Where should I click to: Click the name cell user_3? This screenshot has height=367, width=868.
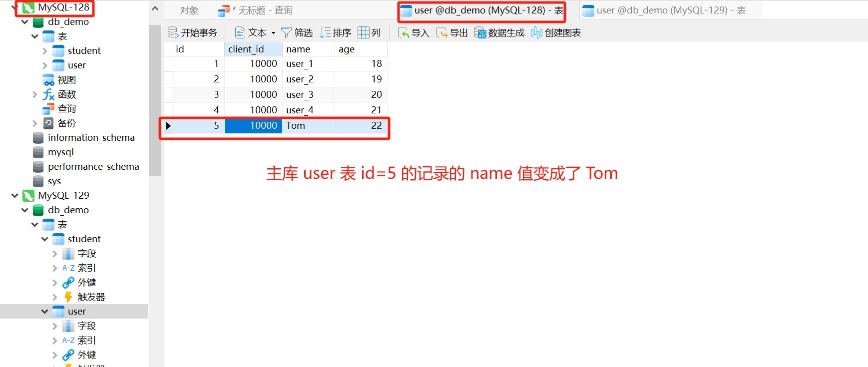(308, 95)
